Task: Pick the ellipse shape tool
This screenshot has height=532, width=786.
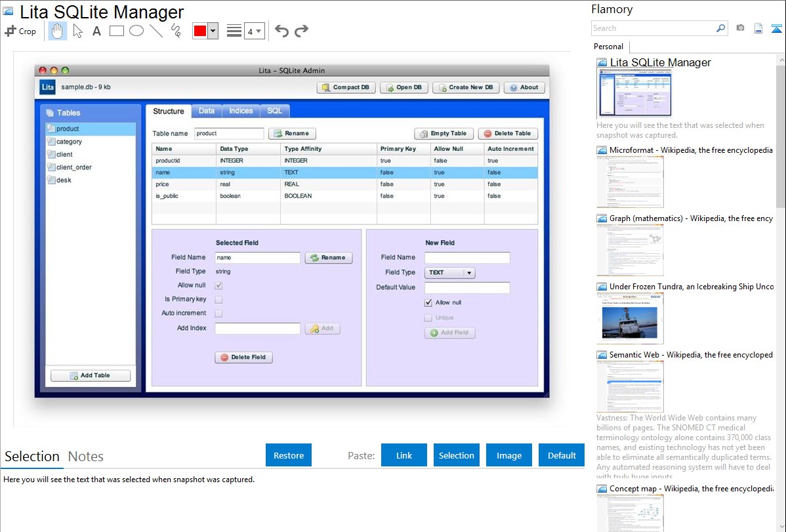Action: tap(136, 31)
